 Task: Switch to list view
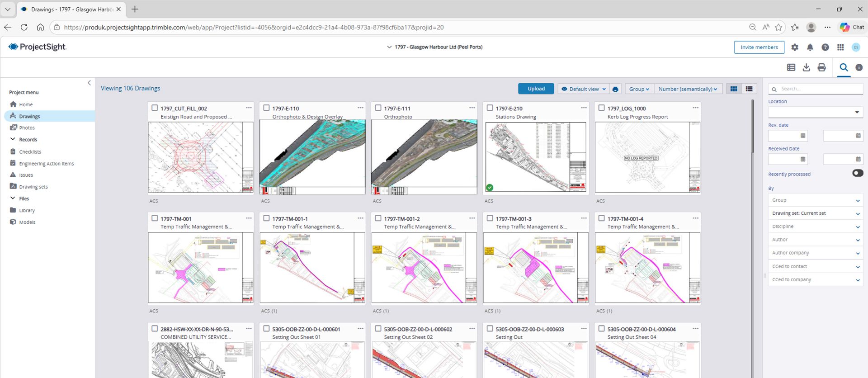(x=749, y=89)
